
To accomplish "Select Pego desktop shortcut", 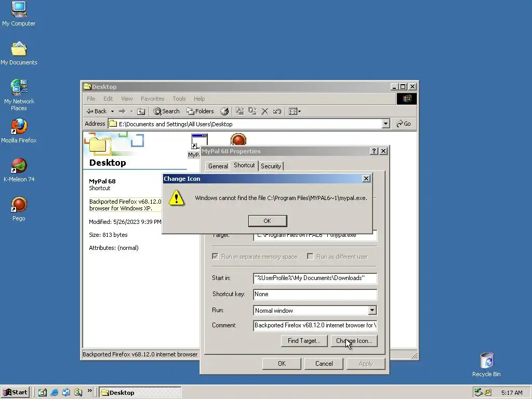I will (x=19, y=209).
